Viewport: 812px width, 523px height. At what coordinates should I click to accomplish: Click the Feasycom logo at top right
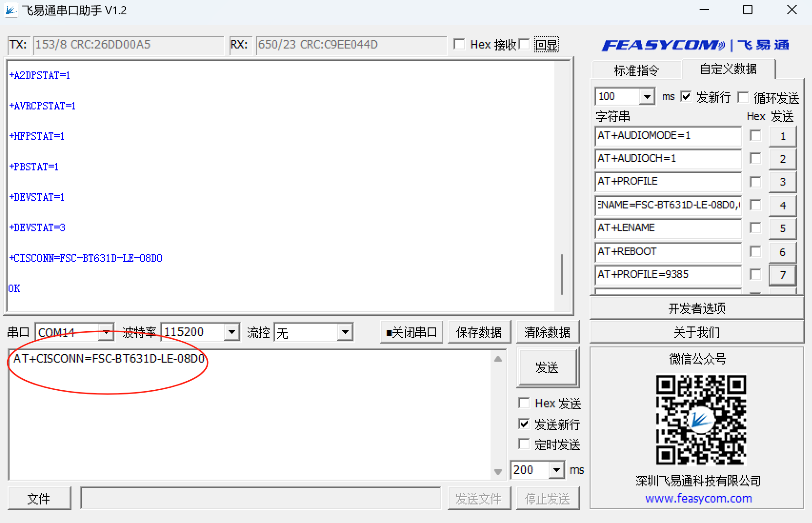pos(695,45)
